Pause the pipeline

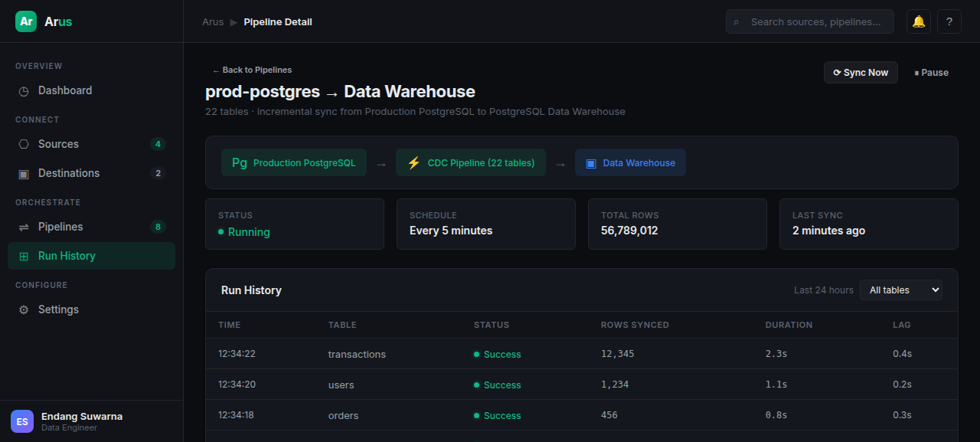coord(931,73)
